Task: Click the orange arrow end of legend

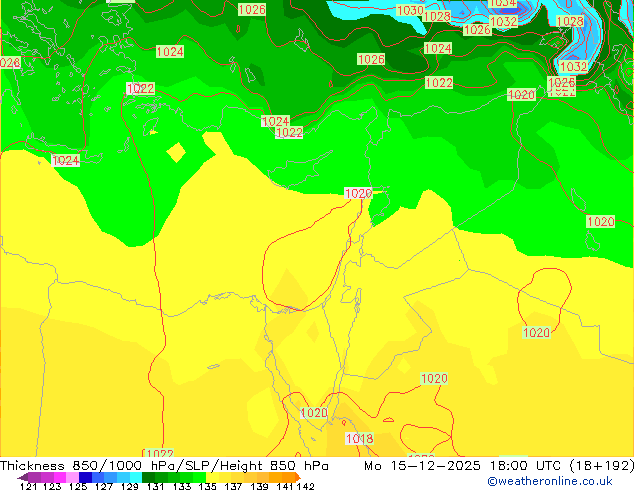Action: point(298,477)
